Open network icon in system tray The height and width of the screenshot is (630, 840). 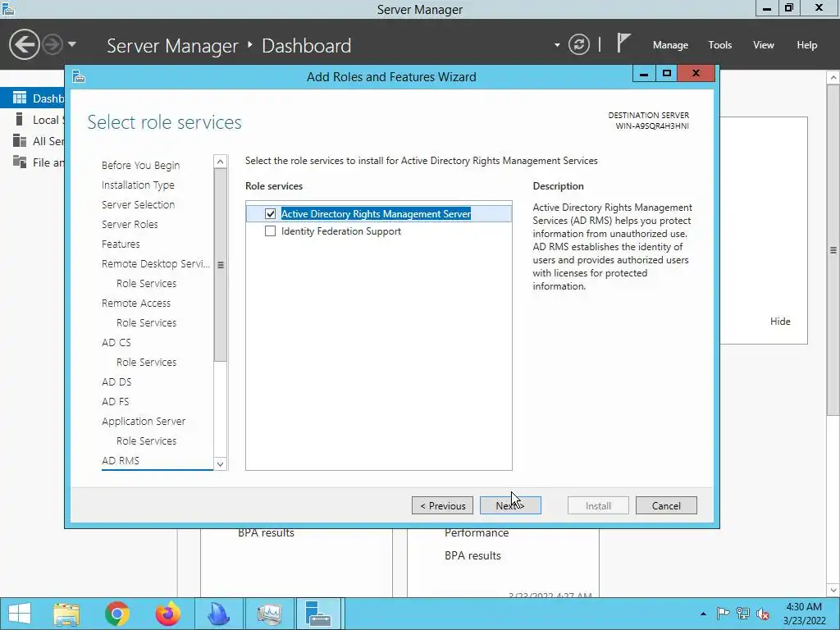[743, 614]
